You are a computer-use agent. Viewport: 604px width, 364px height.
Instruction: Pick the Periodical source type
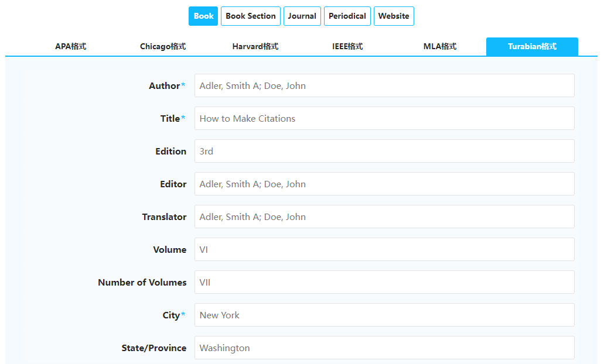(347, 16)
